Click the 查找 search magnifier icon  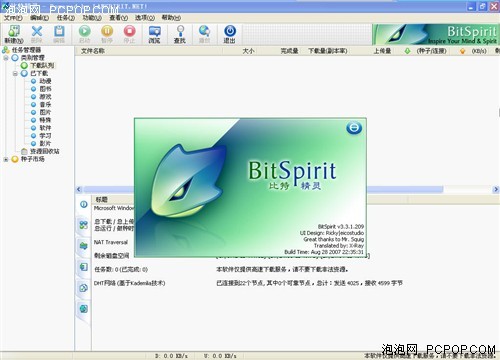click(x=180, y=34)
